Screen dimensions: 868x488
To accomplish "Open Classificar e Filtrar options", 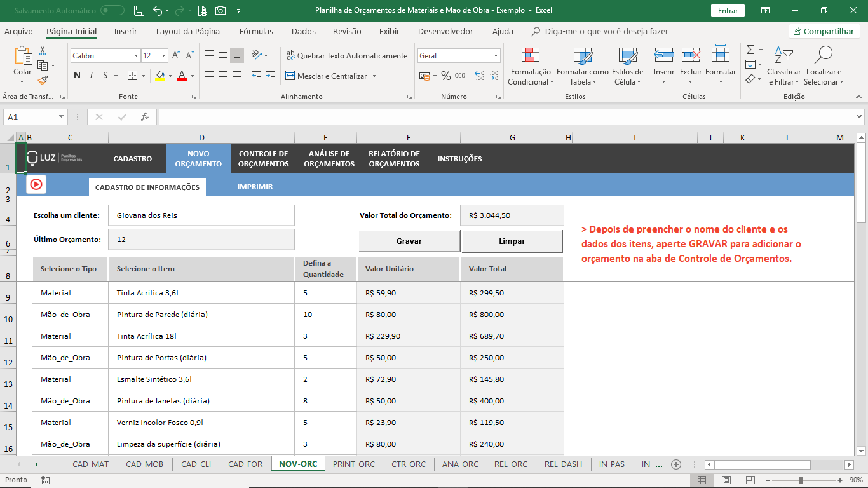I will 784,66.
